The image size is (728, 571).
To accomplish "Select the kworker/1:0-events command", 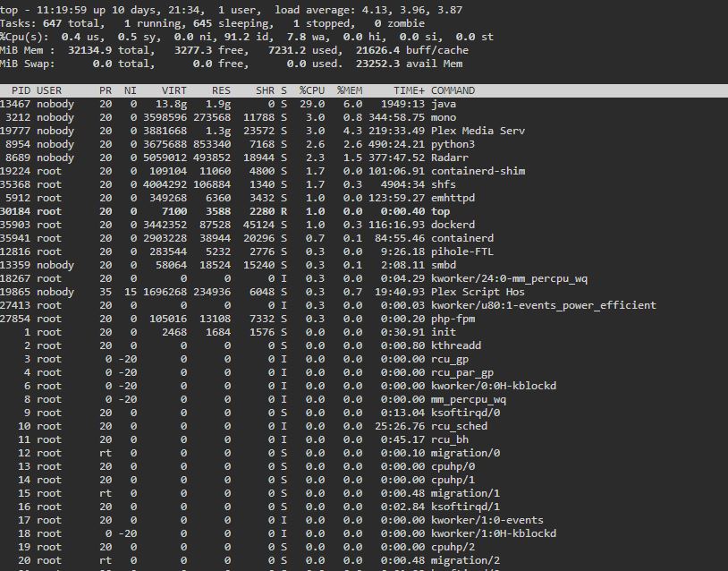I will (x=487, y=520).
